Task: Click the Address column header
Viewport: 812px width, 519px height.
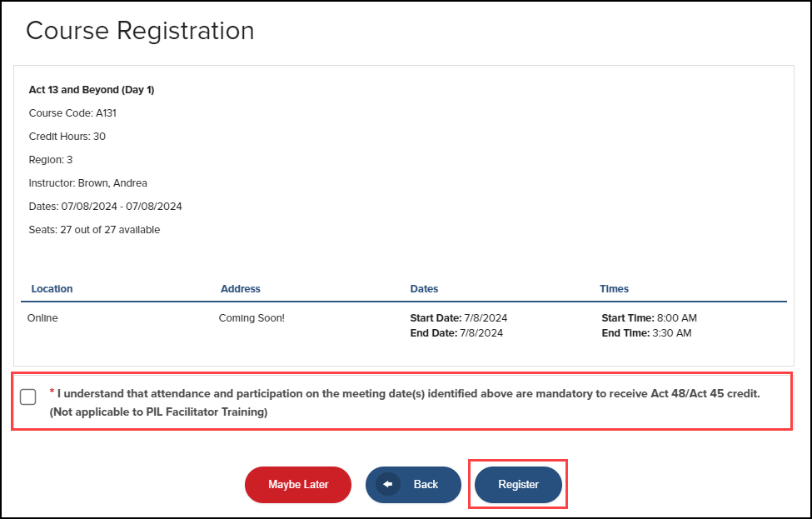Action: [x=241, y=288]
